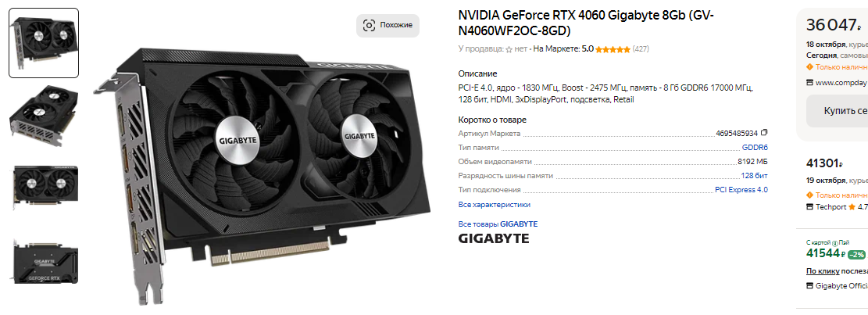Click the Techport store icon
Image resolution: width=868 pixels, height=315 pixels.
coord(810,207)
